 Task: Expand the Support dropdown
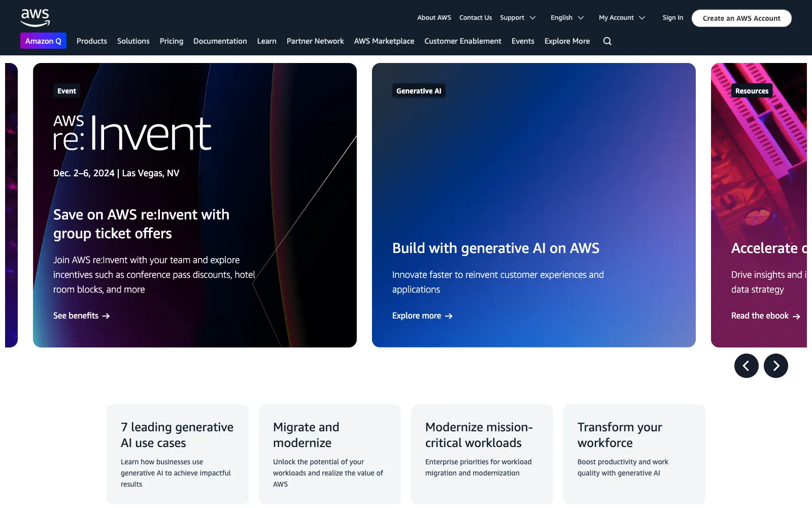[x=518, y=18]
